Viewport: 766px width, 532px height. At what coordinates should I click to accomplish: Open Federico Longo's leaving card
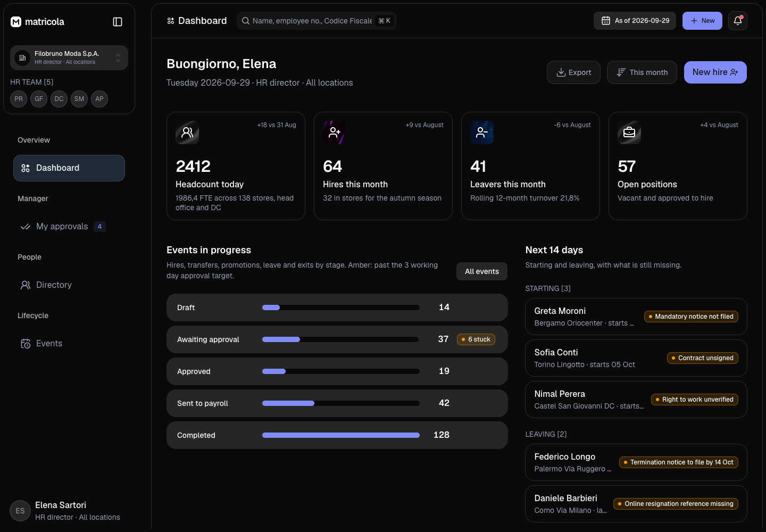pyautogui.click(x=636, y=462)
